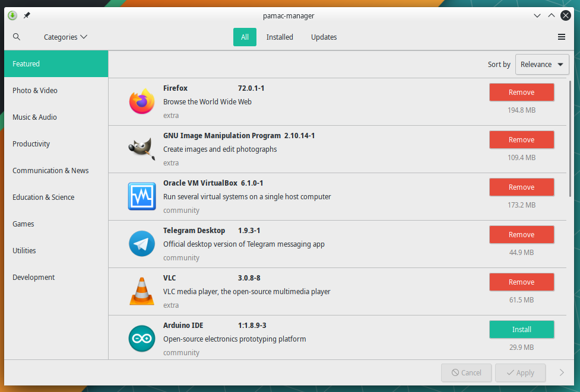Click the Oracle VM VirtualBox icon
This screenshot has height=392, width=580.
coord(141,196)
